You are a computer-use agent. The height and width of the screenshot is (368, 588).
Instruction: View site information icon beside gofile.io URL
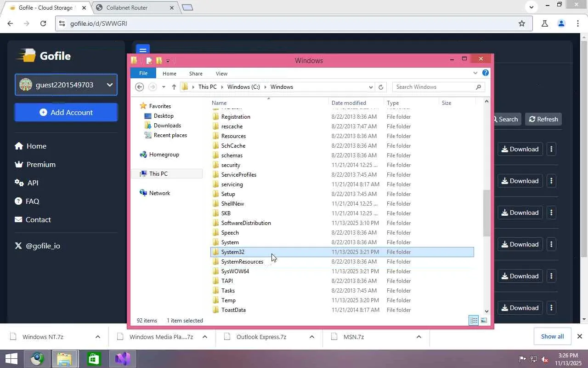[62, 23]
